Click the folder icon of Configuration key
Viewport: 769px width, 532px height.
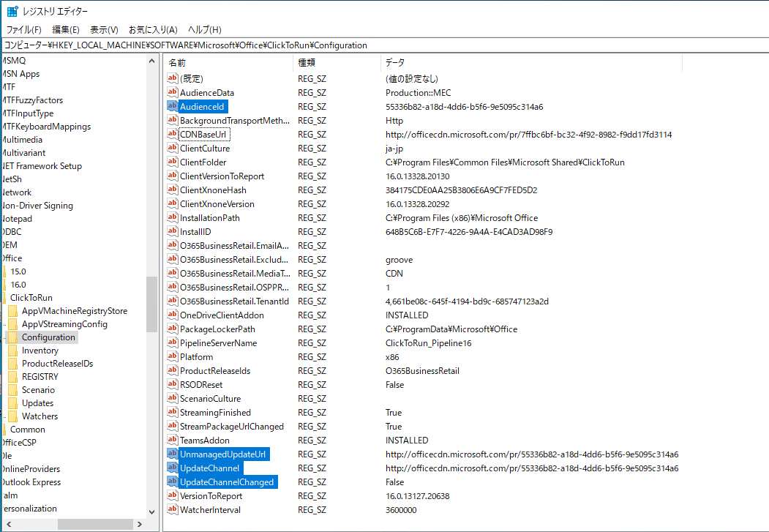click(x=12, y=337)
